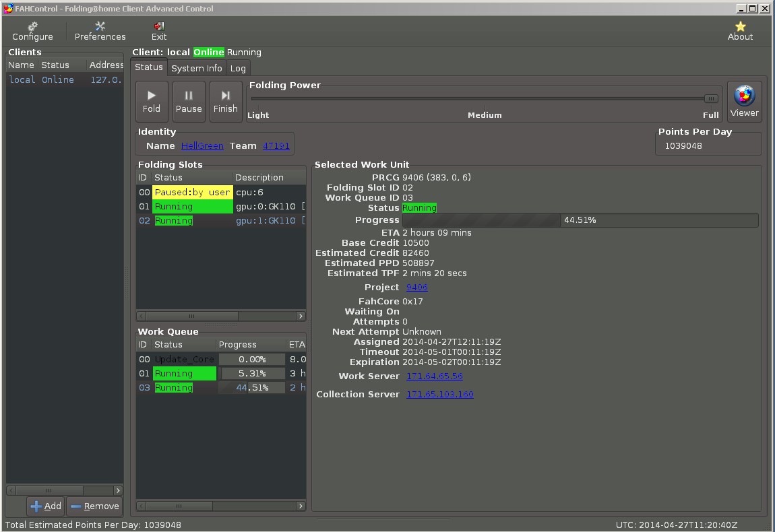Viewport: 775px width, 532px height.
Task: Select work queue entry 03 at 44.51%
Action: 221,388
